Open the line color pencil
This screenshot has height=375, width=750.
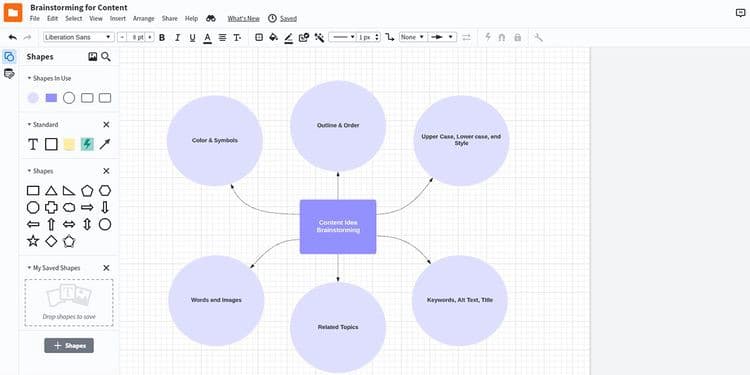(x=288, y=38)
